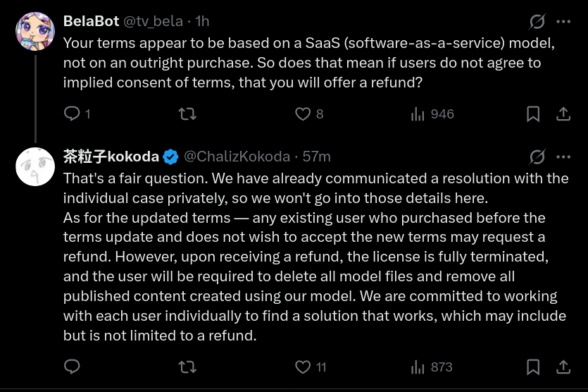This screenshot has width=588, height=392.
Task: Open Grok icon on BelaBot's tweet
Action: tap(537, 21)
